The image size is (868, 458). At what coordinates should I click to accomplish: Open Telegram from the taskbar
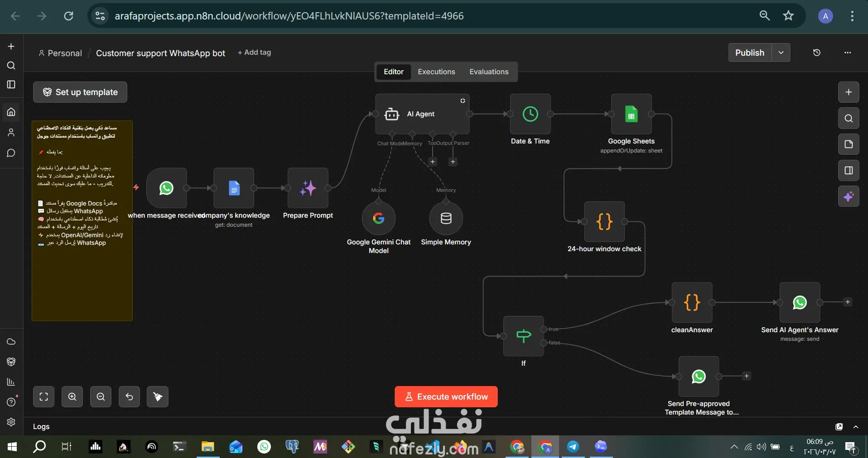point(573,447)
